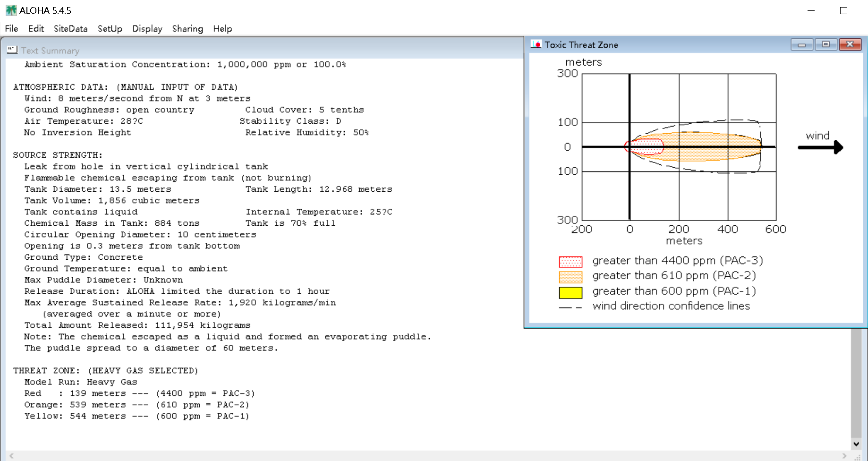The image size is (868, 461).
Task: Click 'Tank Volume: 1,856 cubic meters' line
Action: pyautogui.click(x=112, y=200)
